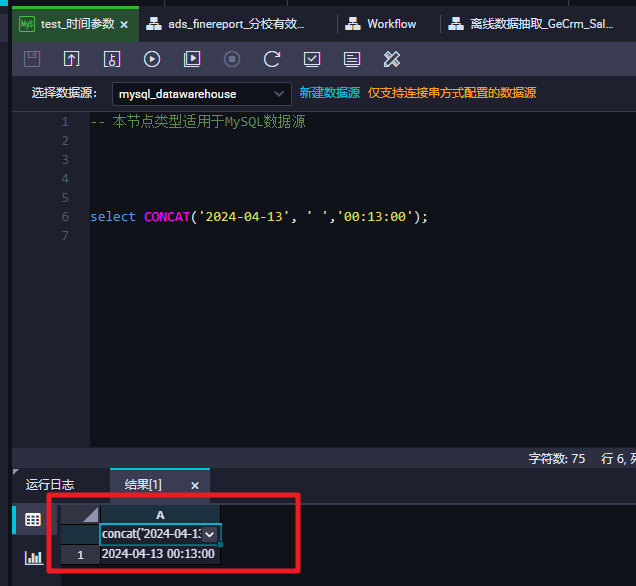Screen dimensions: 636x586
Task: Click the comment text on line 1
Action: pos(198,122)
